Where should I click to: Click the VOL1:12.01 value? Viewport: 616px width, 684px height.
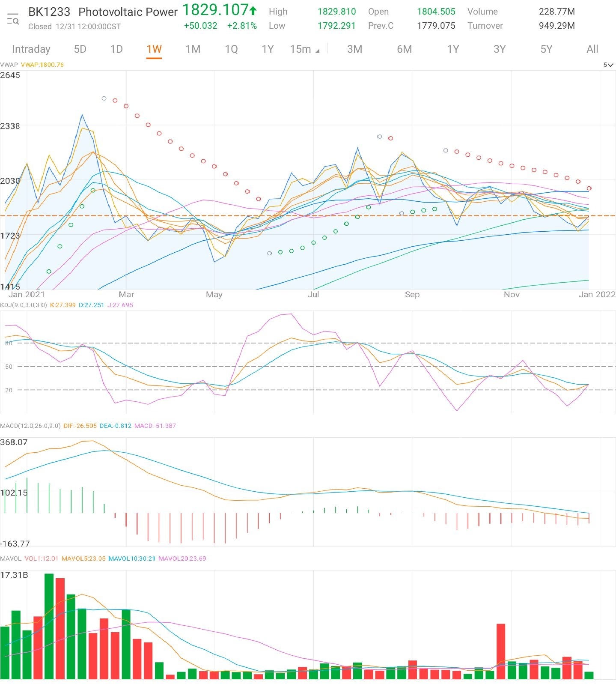(x=42, y=559)
